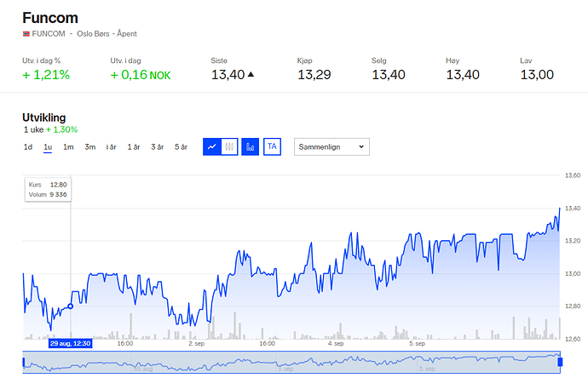Click the '5. sep' axis label
This screenshot has width=588, height=378.
click(x=417, y=344)
